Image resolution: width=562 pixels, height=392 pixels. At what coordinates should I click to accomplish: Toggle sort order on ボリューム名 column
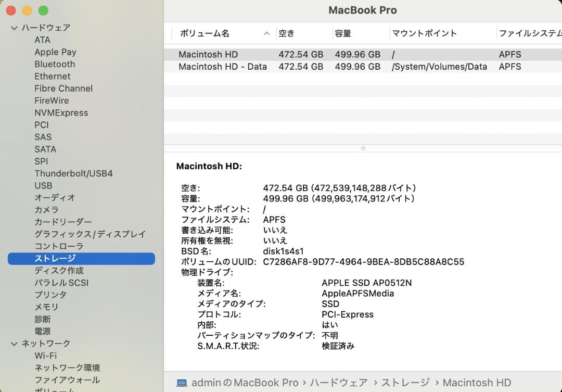206,33
